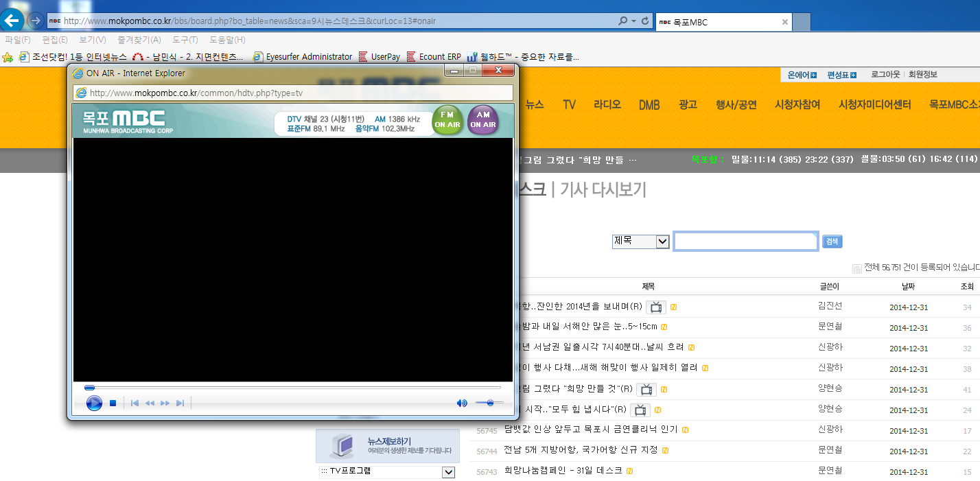Go back using browser back arrow
980x481 pixels.
pyautogui.click(x=13, y=21)
